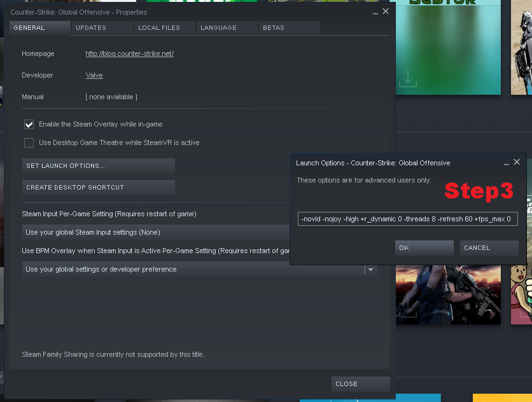The image size is (532, 402).
Task: Close the Launch Options dialog with X
Action: pyautogui.click(x=517, y=162)
